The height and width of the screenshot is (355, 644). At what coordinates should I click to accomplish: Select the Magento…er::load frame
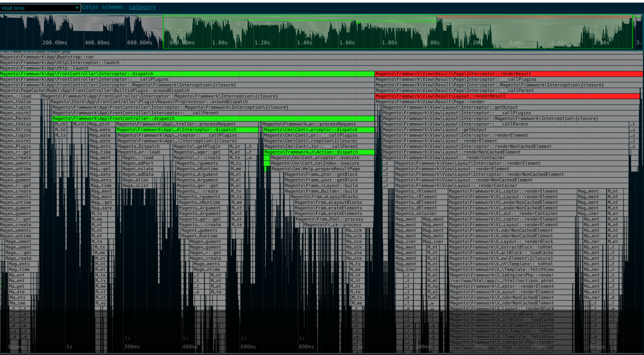click(144, 153)
